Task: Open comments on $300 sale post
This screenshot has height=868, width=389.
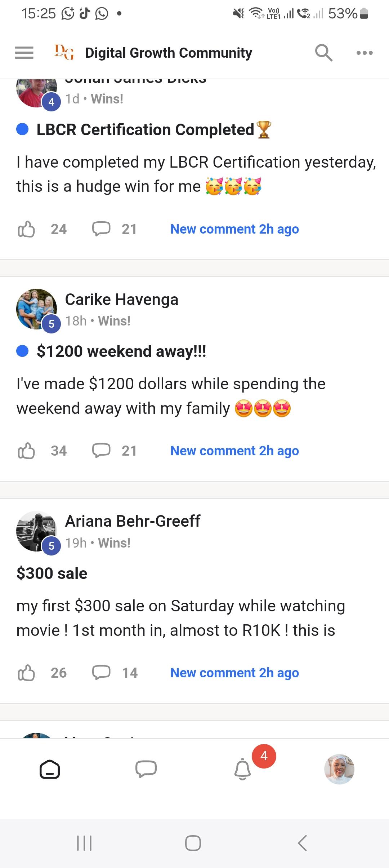Action: pos(101,673)
